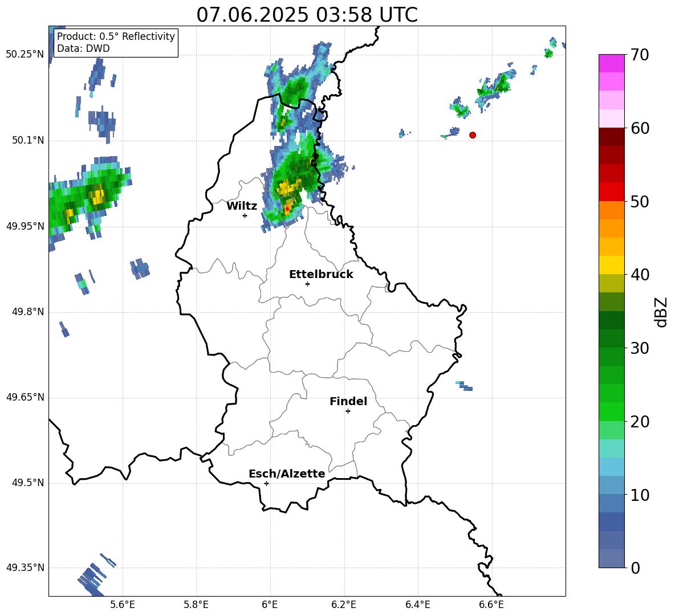Click the cross marker below the Wiltz label

coord(245,215)
